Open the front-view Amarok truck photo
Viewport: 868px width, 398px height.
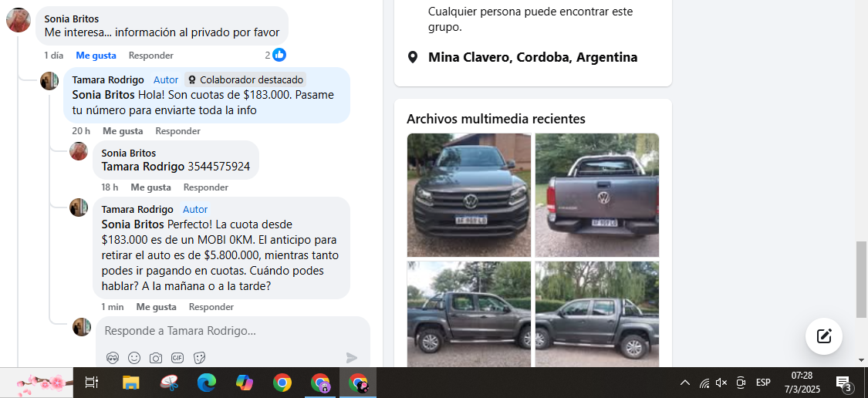[469, 195]
